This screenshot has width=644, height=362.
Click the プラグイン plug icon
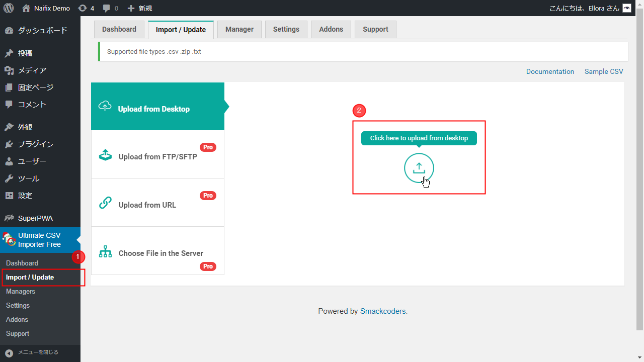[9, 144]
